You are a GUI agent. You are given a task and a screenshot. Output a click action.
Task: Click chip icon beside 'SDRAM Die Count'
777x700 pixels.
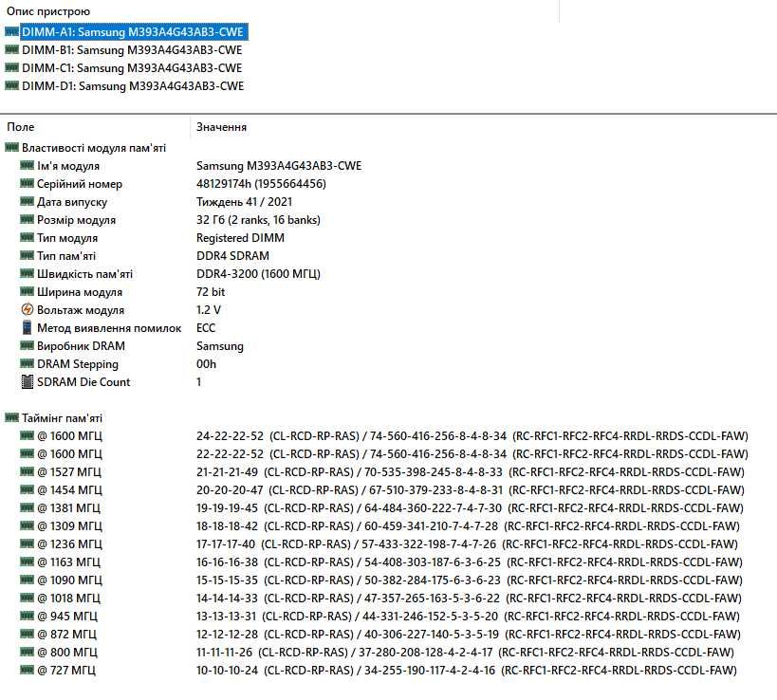[x=28, y=382]
